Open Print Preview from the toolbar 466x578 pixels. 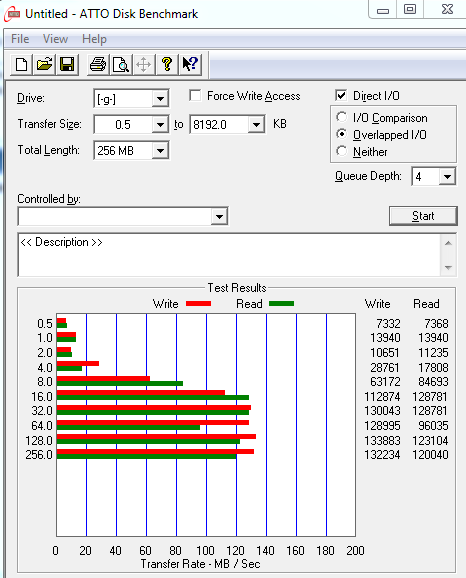pyautogui.click(x=121, y=65)
